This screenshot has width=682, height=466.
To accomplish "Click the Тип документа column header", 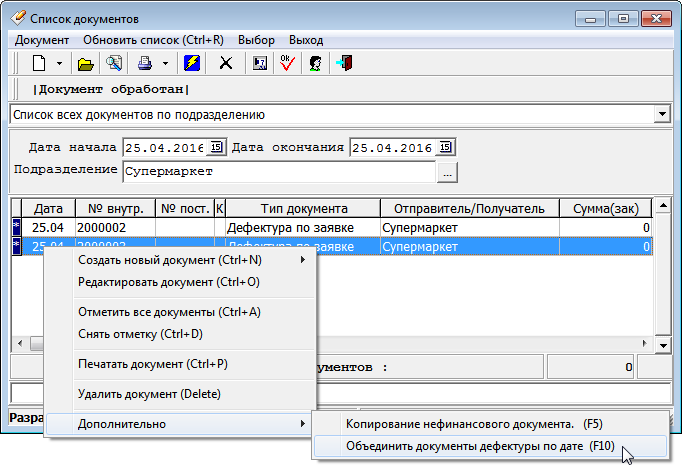I will point(303,208).
